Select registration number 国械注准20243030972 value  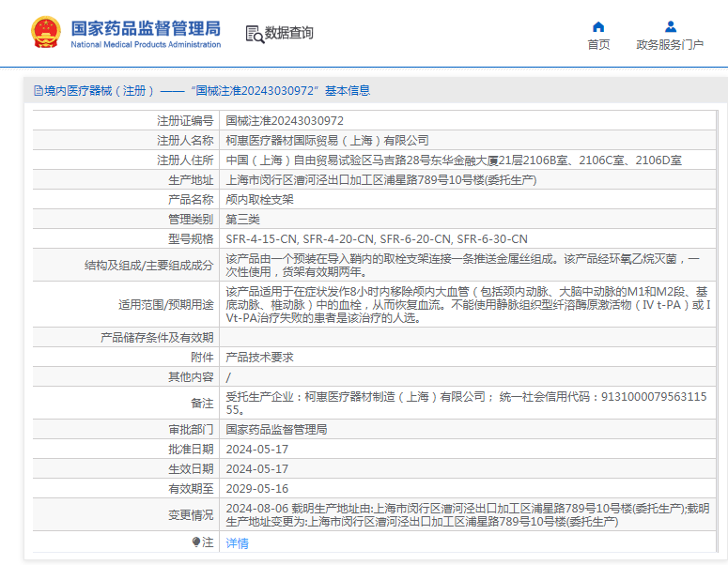(285, 121)
